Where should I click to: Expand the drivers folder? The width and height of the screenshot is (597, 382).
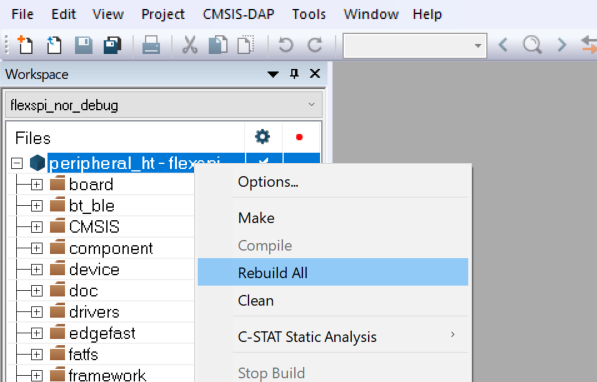tap(37, 312)
